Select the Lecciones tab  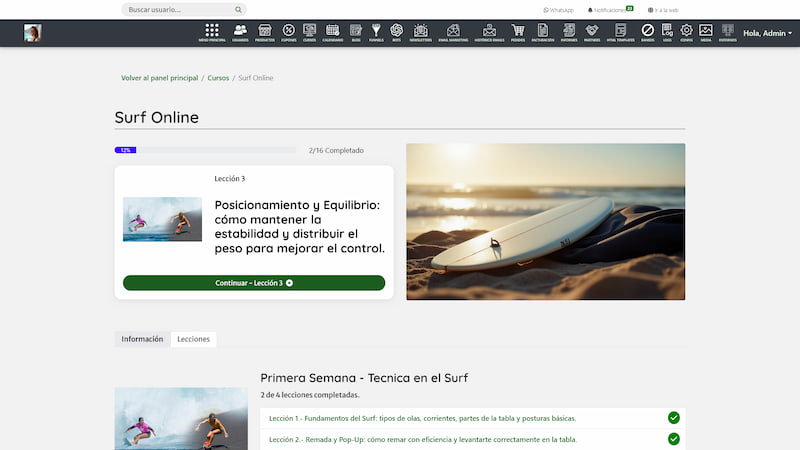pos(193,339)
